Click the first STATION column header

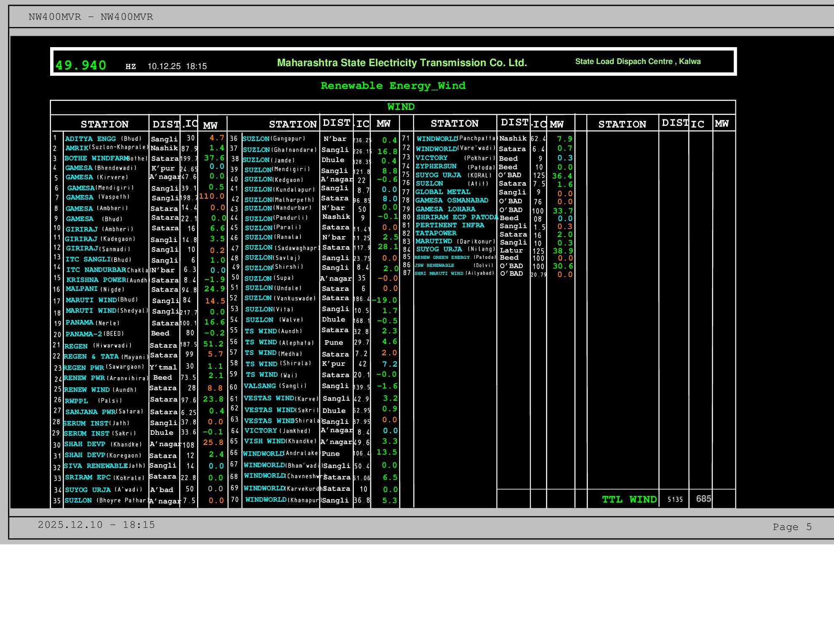[104, 124]
